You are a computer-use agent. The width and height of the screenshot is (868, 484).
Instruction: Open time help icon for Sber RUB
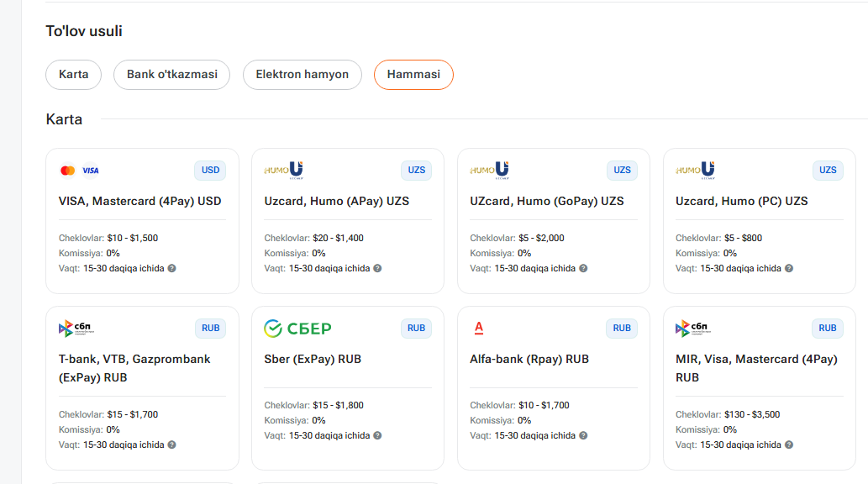[377, 435]
